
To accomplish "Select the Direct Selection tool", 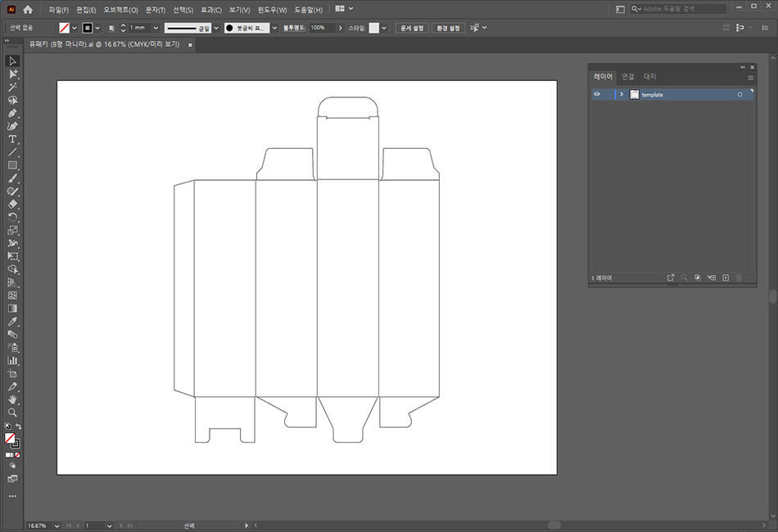I will pyautogui.click(x=12, y=74).
